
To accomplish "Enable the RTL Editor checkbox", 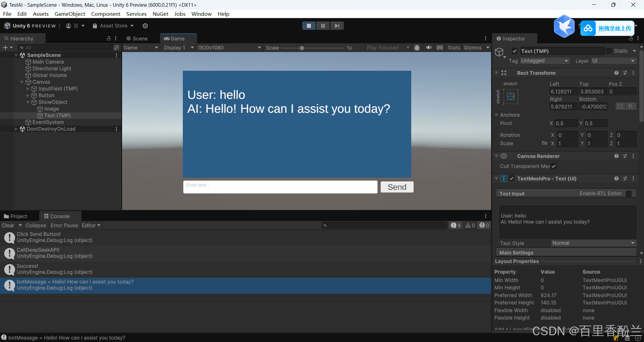I will 629,193.
